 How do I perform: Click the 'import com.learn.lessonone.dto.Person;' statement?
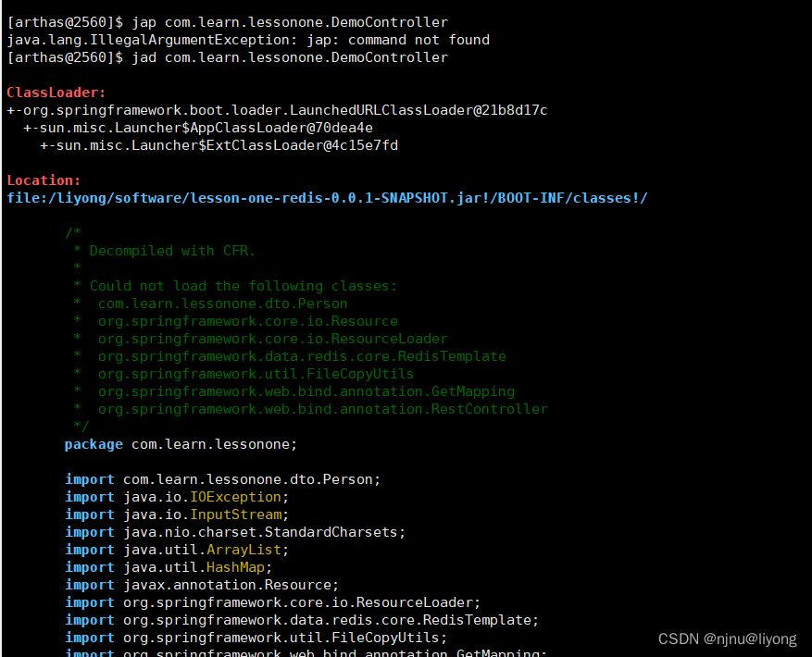pos(223,480)
